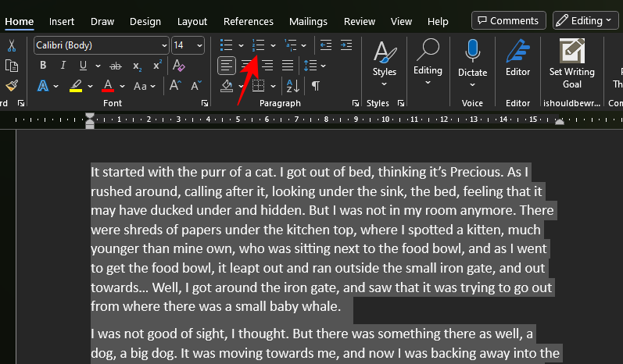
Task: Align text to the left
Action: [x=227, y=66]
